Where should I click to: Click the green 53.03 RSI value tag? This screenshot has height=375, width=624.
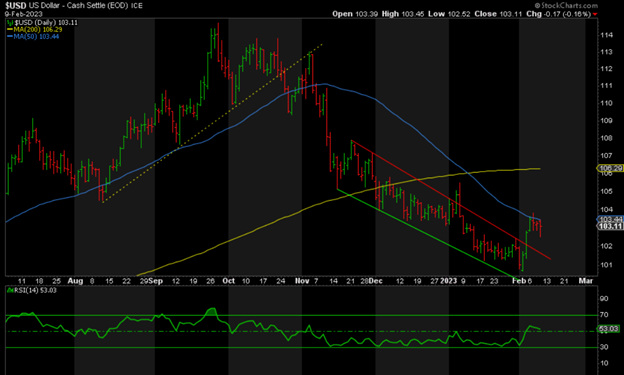click(x=608, y=329)
